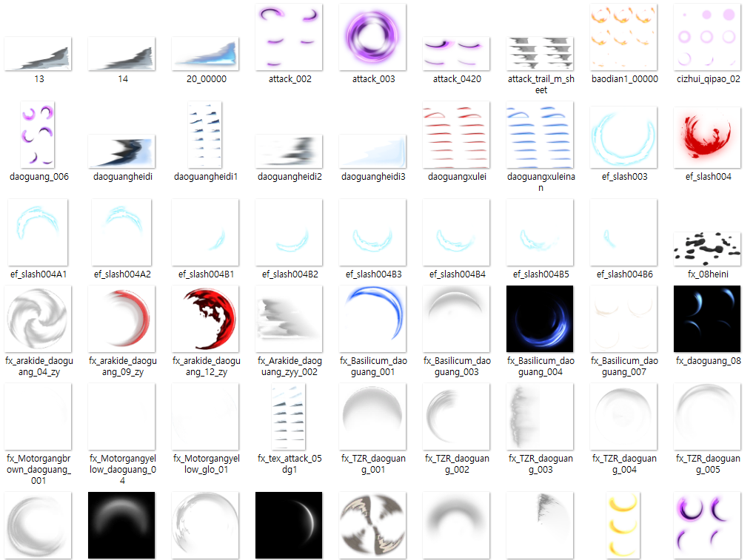Select the fx_daoguang_08 black thumbnail
Image resolution: width=753 pixels, height=560 pixels.
pos(707,319)
